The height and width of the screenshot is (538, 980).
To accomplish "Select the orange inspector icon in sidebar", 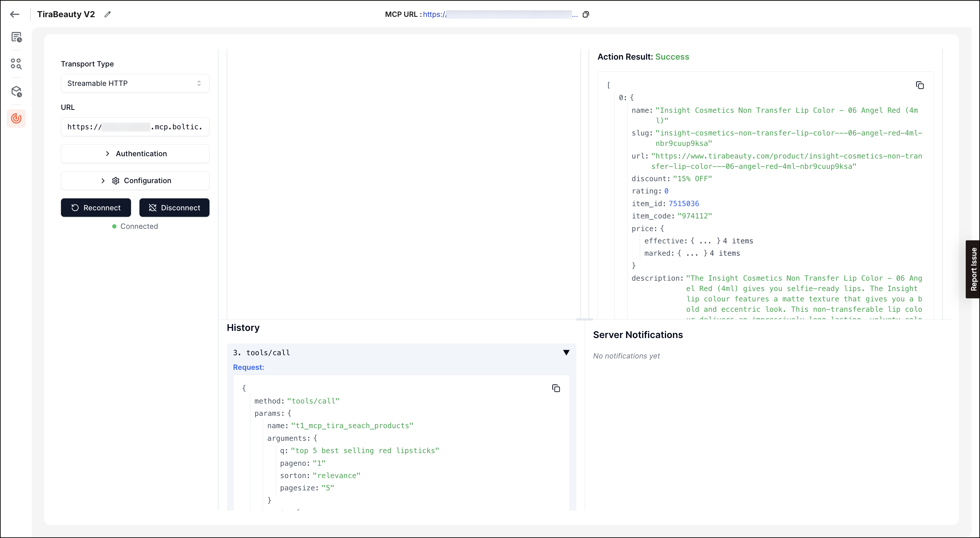I will tap(16, 118).
